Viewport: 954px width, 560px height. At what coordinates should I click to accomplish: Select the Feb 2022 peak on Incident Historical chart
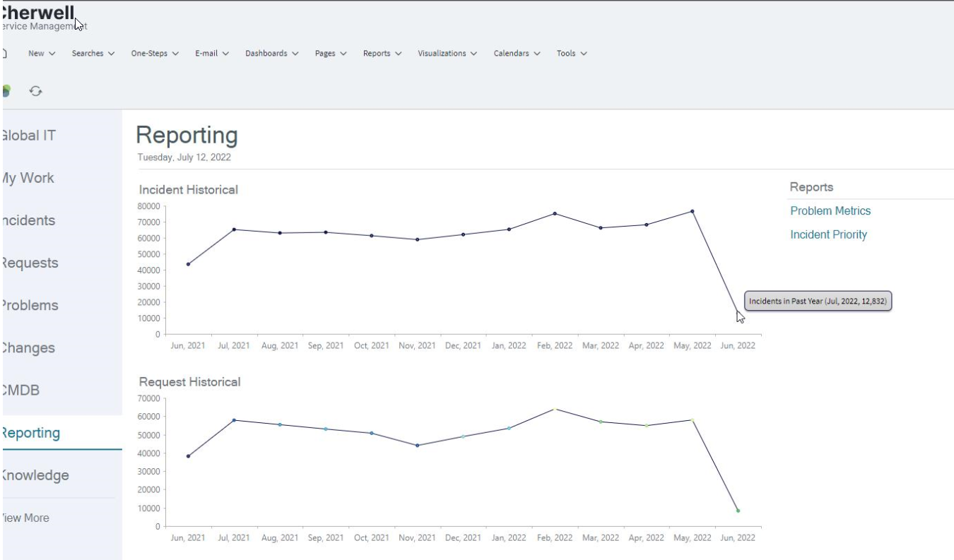553,212
